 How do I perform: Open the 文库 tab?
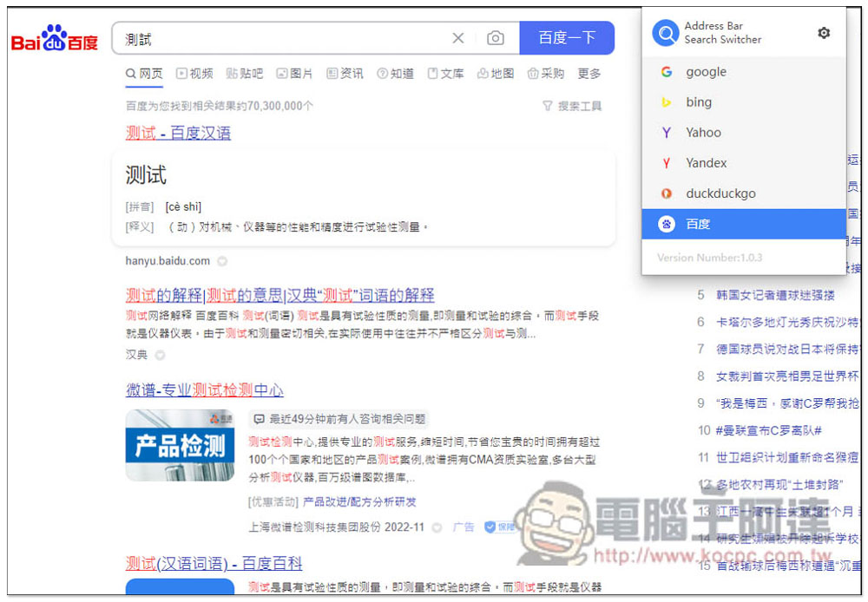445,74
